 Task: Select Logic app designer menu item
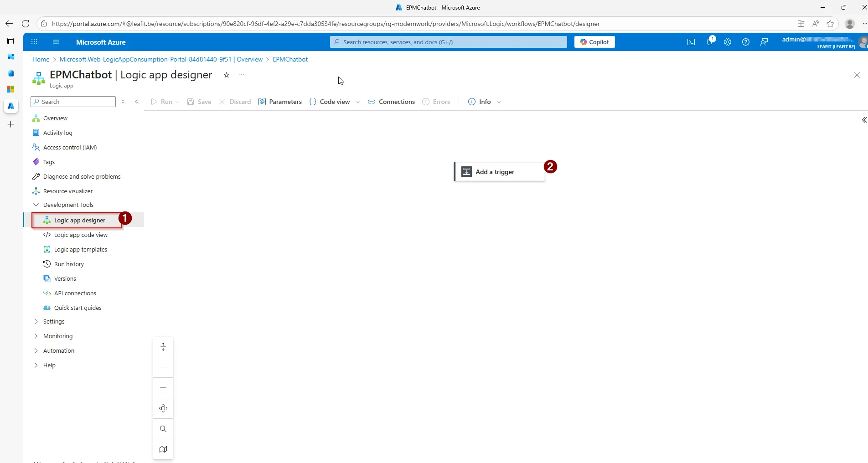pyautogui.click(x=79, y=220)
